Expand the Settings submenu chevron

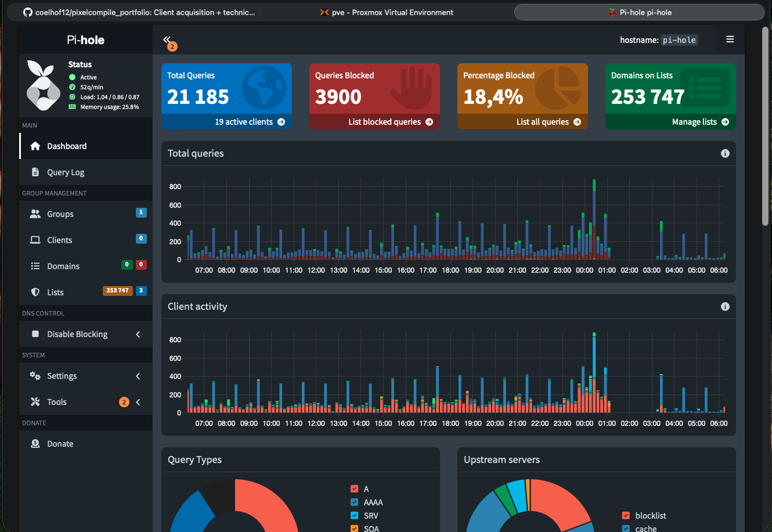coord(138,376)
